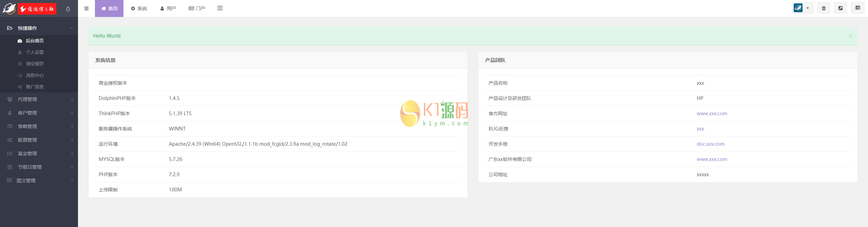868x227 pixels.
Task: Click the group icon beside 代理管理
Action: click(x=10, y=99)
